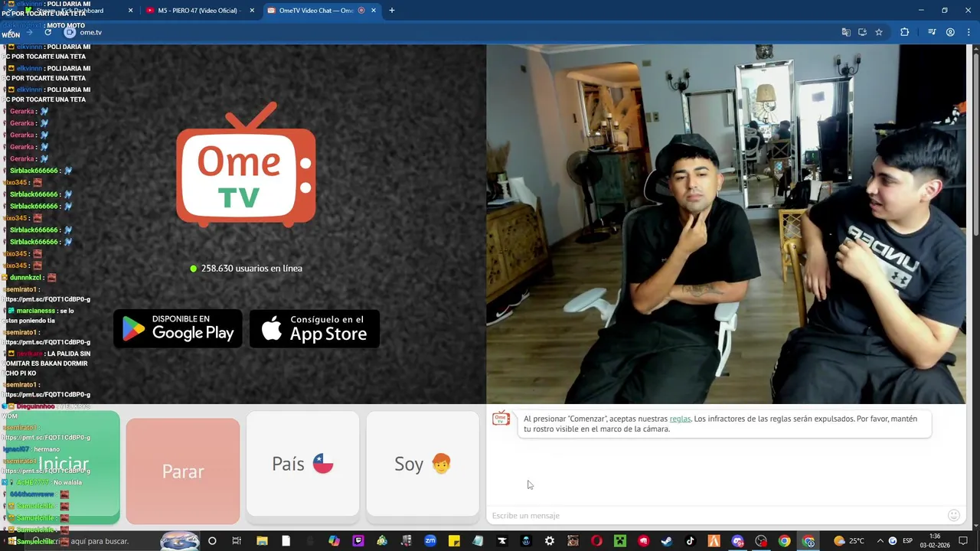Open the Twitch taskbar icon
980x551 pixels.
pos(358,541)
